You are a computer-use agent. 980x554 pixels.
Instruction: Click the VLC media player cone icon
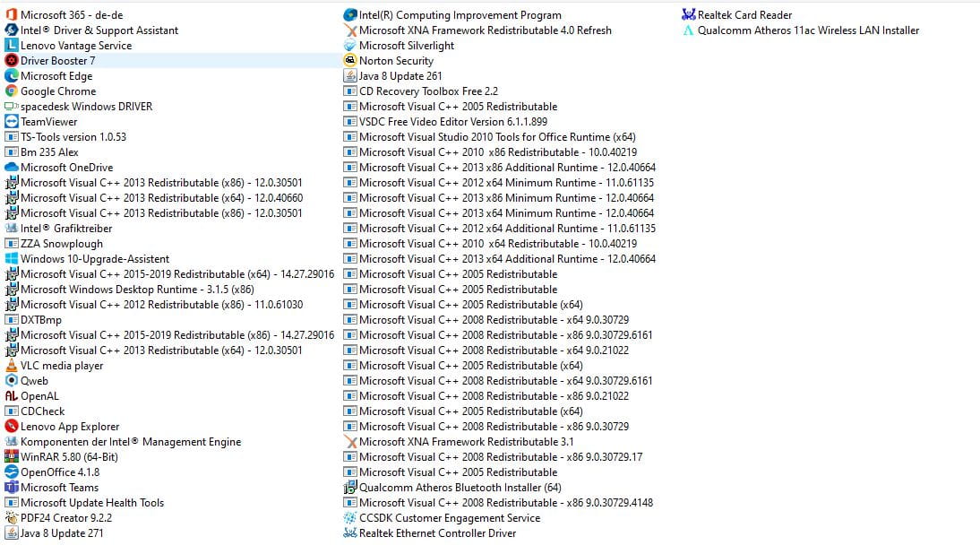pos(12,366)
